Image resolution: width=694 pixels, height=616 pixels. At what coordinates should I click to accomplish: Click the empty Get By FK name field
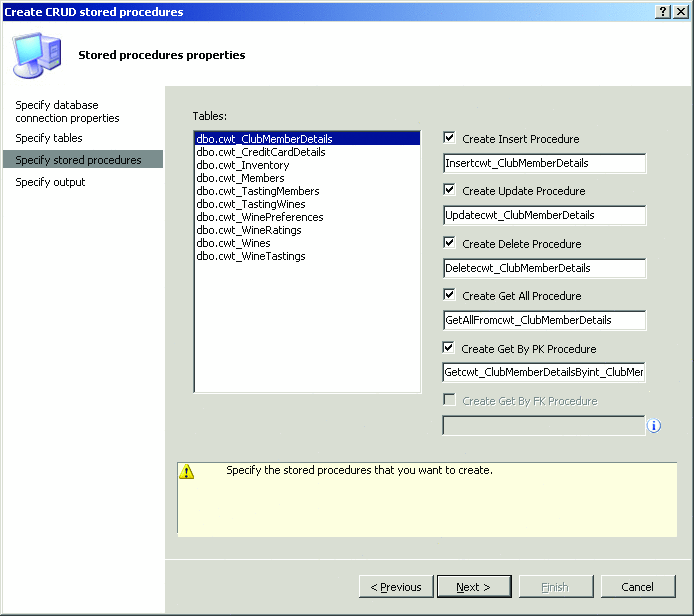[544, 425]
